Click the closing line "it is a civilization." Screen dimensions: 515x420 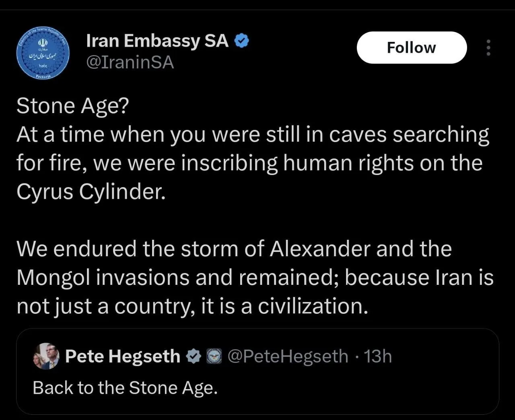tap(192, 306)
